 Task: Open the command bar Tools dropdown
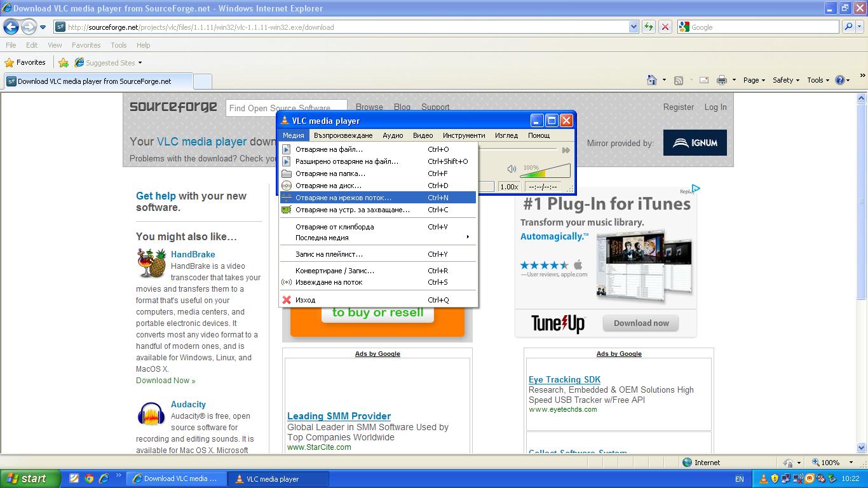click(x=818, y=80)
